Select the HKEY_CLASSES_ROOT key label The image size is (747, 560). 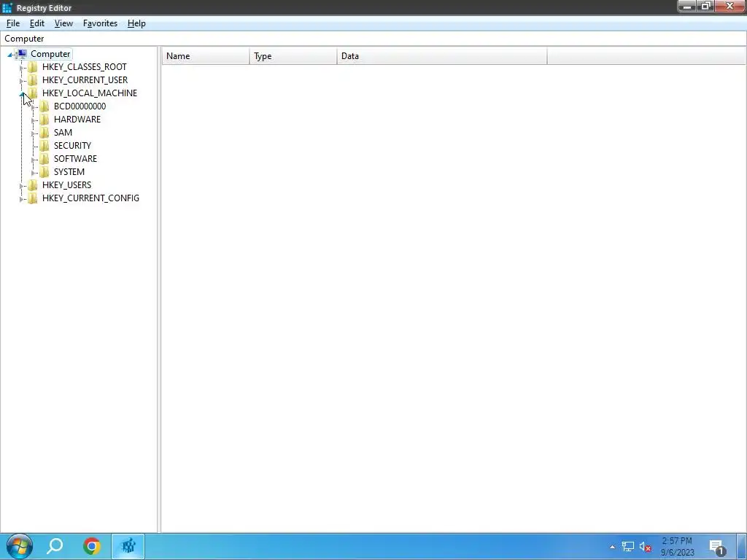tap(85, 67)
